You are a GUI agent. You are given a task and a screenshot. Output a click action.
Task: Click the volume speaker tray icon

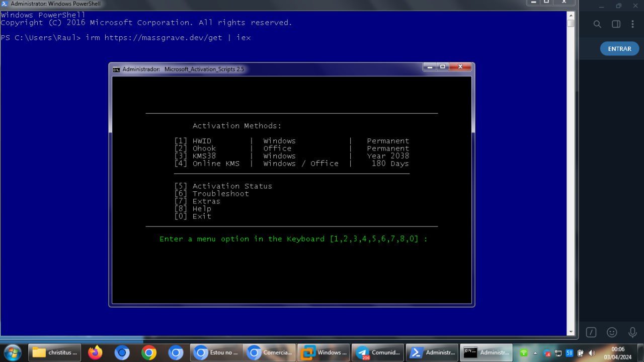point(592,353)
